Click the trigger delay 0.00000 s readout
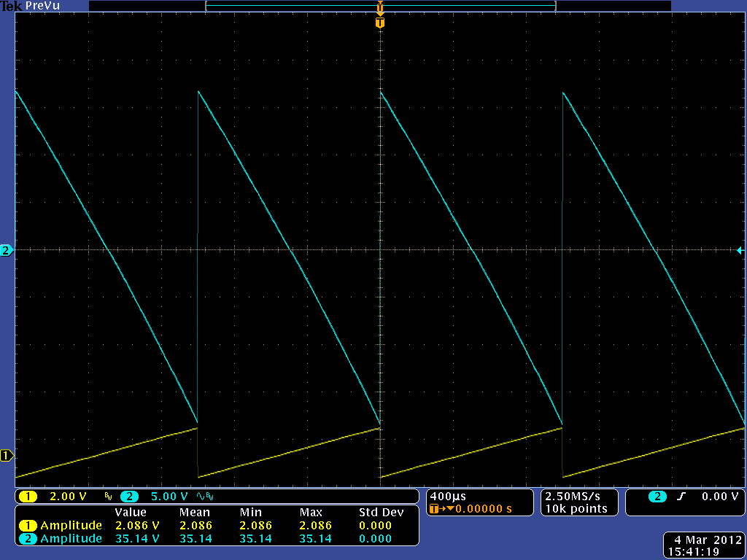The width and height of the screenshot is (747, 560). [x=484, y=509]
